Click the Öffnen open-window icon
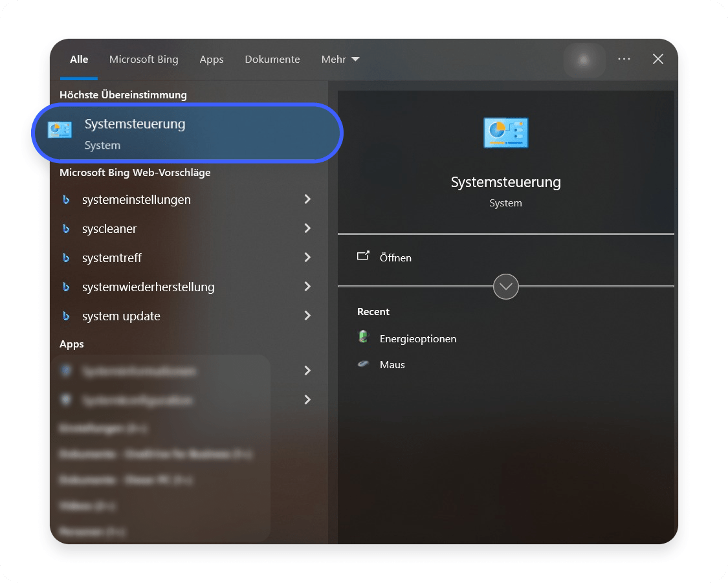This screenshot has width=728, height=583. pyautogui.click(x=363, y=256)
